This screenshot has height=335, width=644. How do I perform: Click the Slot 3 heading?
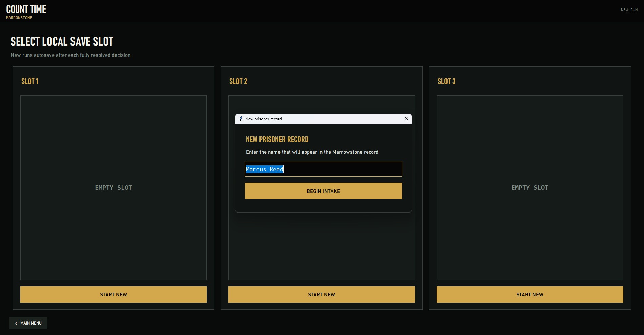[446, 81]
